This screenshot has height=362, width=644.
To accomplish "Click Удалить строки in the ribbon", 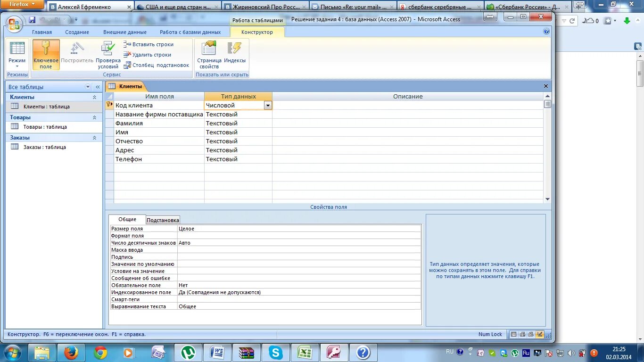I will (x=148, y=55).
